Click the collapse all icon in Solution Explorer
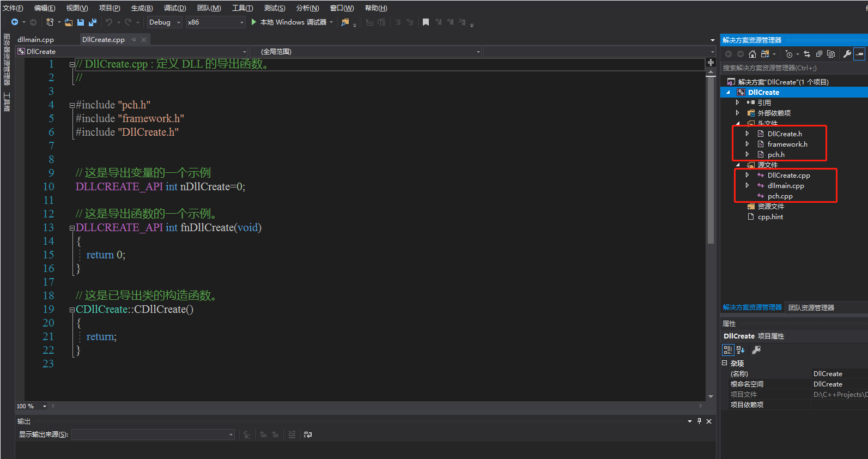 pos(819,54)
